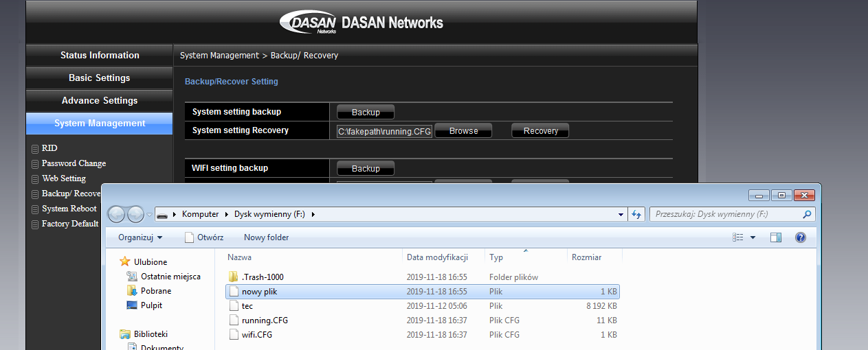The image size is (868, 350).
Task: Click the running.CFG file icon
Action: [x=234, y=320]
